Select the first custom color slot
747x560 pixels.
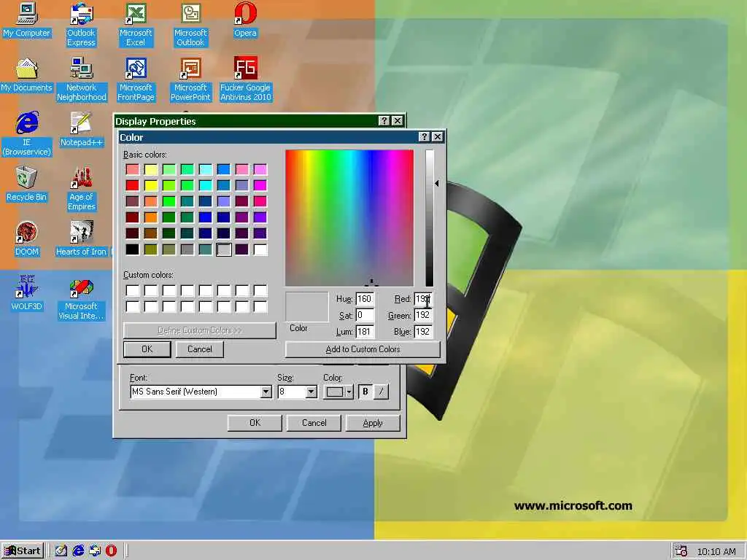pyautogui.click(x=133, y=290)
